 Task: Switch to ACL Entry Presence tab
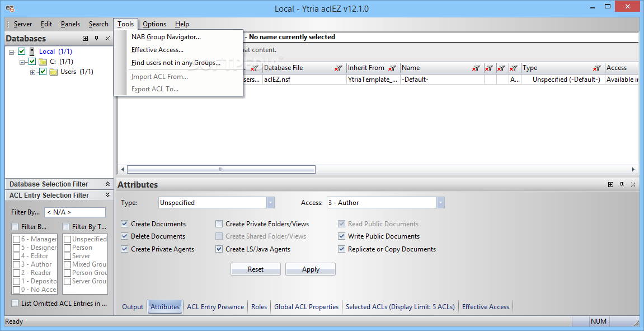pos(215,307)
